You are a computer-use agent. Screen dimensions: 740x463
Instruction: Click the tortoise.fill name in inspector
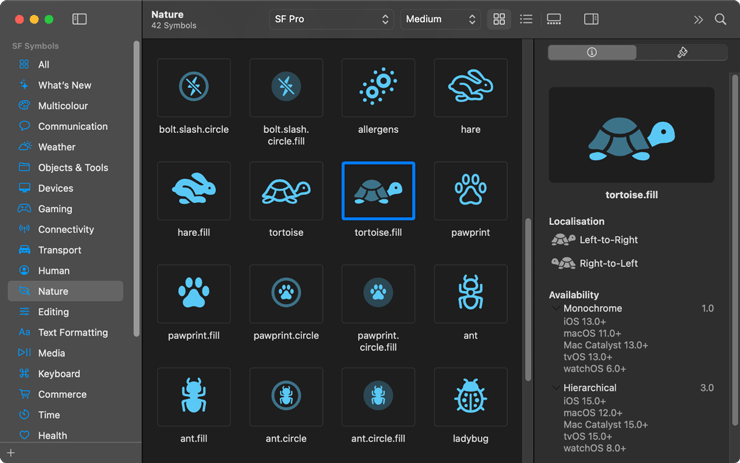[631, 195]
